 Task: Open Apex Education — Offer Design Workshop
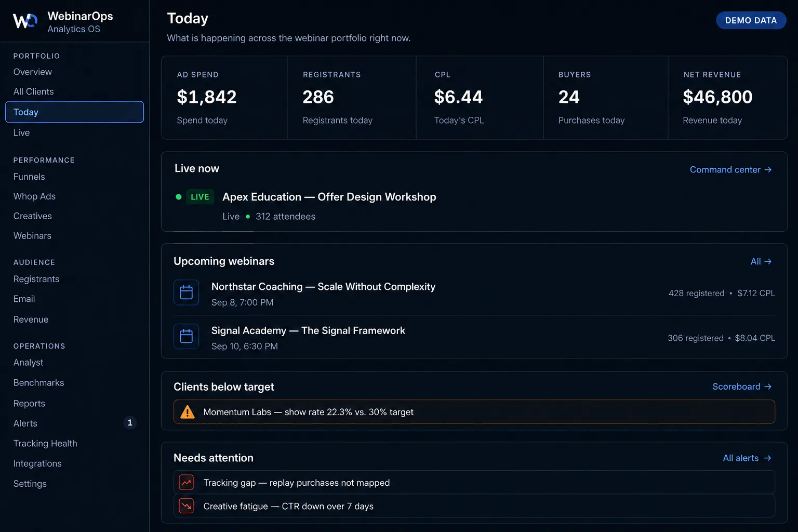(329, 197)
